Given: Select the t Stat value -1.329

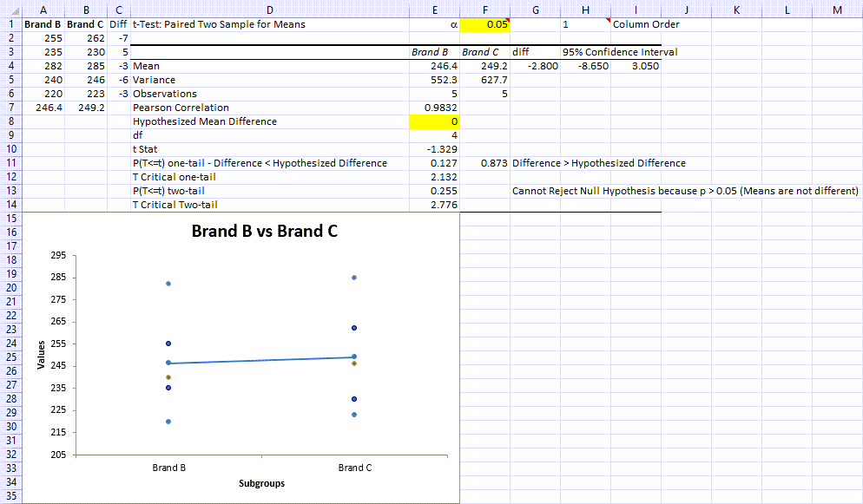Looking at the screenshot, I should click(x=434, y=149).
